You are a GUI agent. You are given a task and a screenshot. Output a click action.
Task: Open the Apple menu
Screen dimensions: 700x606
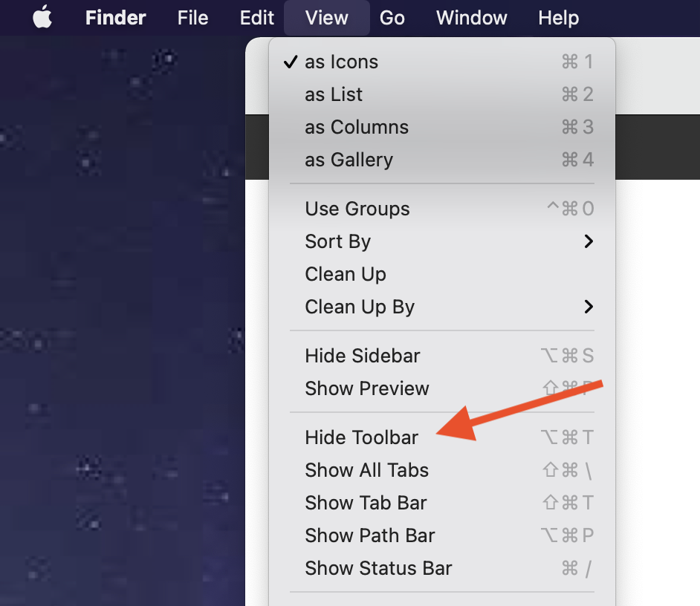click(x=42, y=18)
